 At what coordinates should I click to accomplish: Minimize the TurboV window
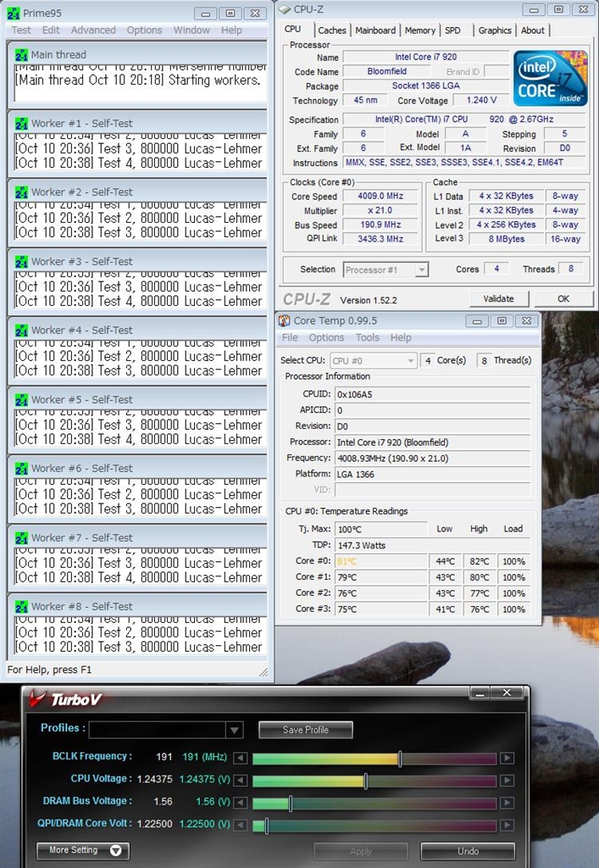[x=480, y=693]
